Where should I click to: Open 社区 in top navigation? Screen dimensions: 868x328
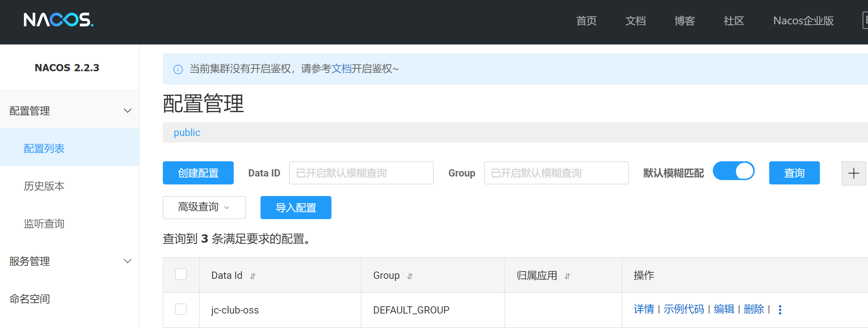(x=733, y=21)
